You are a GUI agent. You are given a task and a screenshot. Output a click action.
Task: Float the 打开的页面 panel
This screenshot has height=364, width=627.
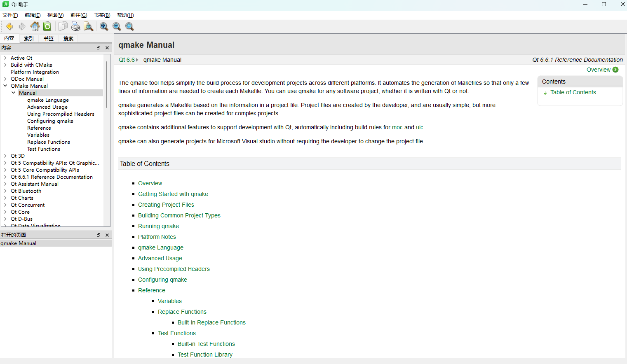(x=99, y=235)
